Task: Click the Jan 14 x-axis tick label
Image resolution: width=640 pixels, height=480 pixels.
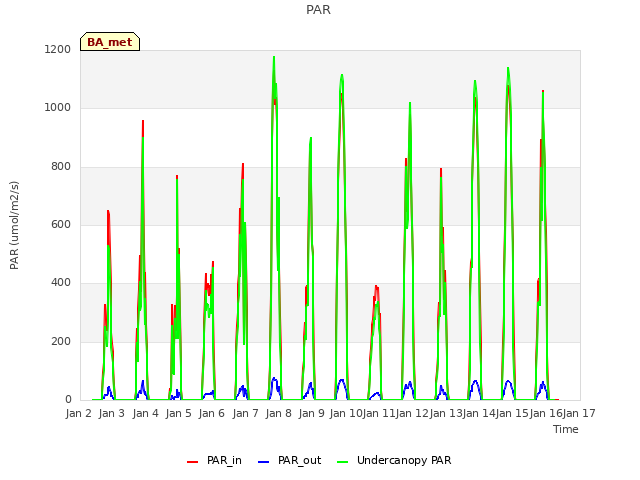Action: pyautogui.click(x=479, y=413)
